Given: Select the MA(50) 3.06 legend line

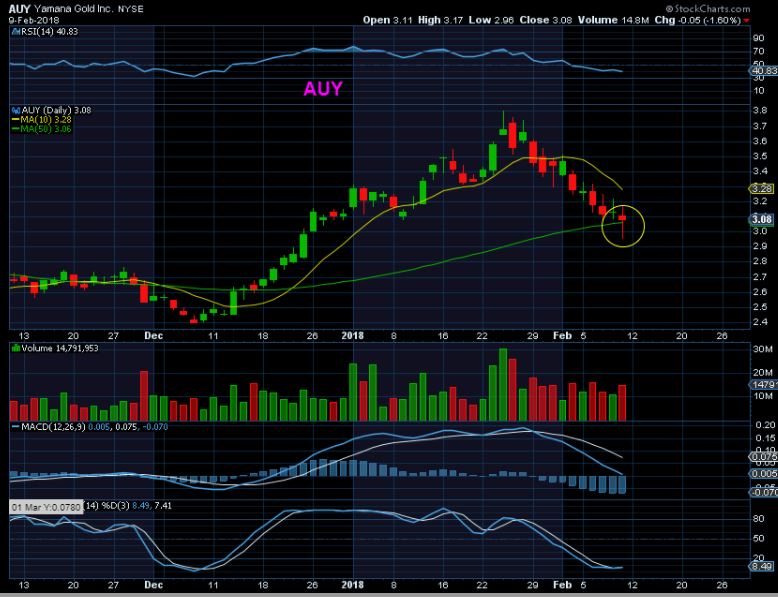Looking at the screenshot, I should [42, 129].
